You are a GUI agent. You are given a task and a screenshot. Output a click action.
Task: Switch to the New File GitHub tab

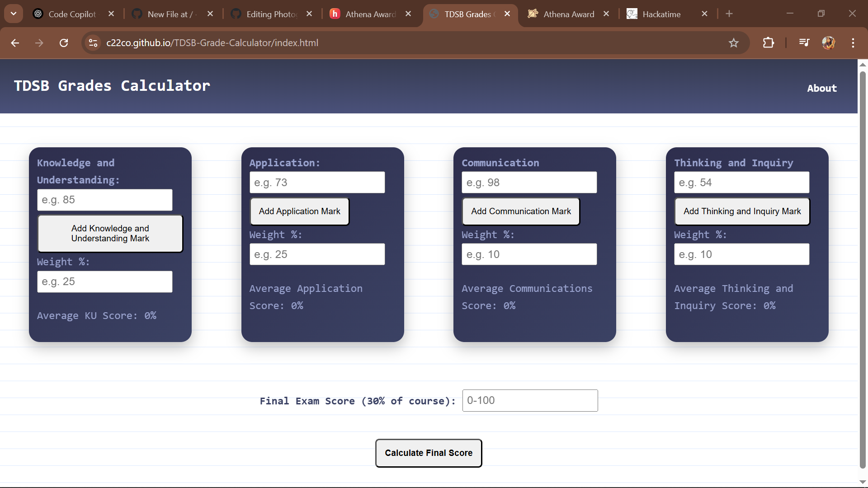coord(171,14)
